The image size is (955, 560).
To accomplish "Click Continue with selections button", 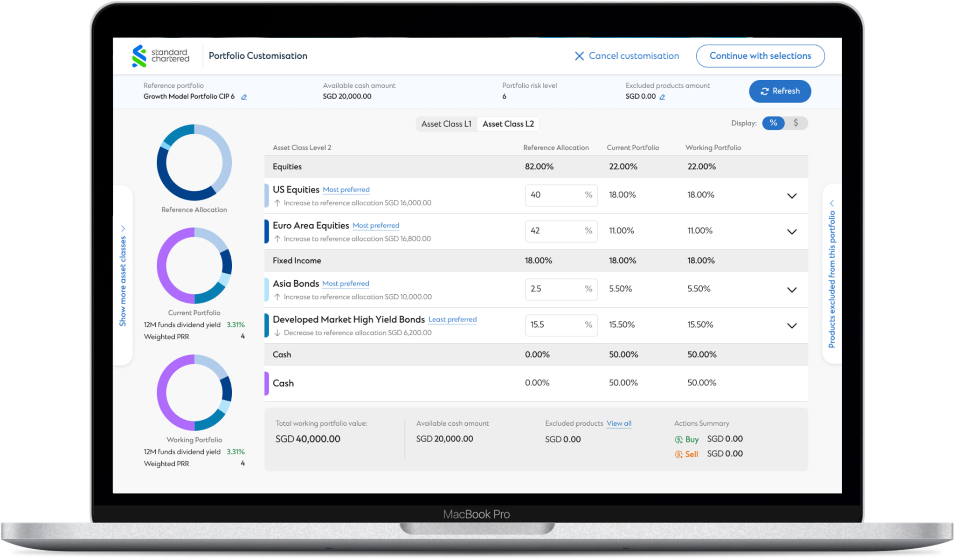I will point(760,56).
